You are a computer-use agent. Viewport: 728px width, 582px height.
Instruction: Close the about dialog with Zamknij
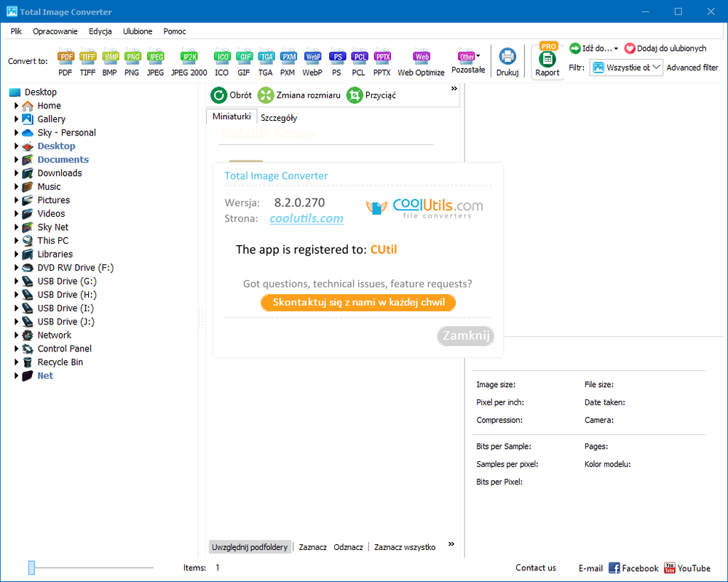tap(466, 335)
